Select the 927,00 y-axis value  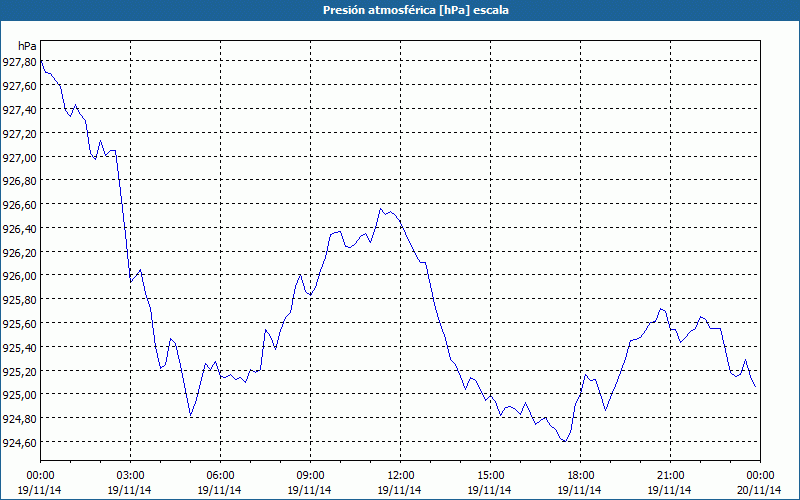click(x=20, y=157)
